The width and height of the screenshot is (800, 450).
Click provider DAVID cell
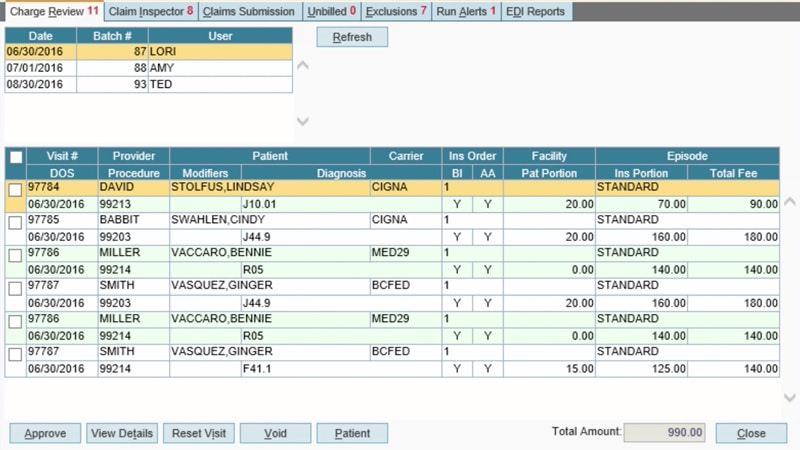coord(134,187)
